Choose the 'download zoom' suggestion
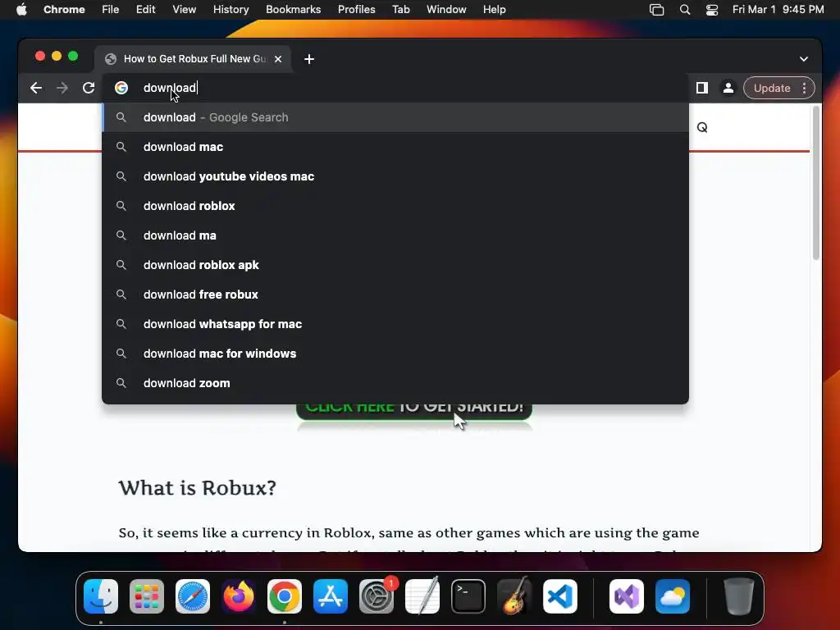Viewport: 840px width, 630px height. 395,382
